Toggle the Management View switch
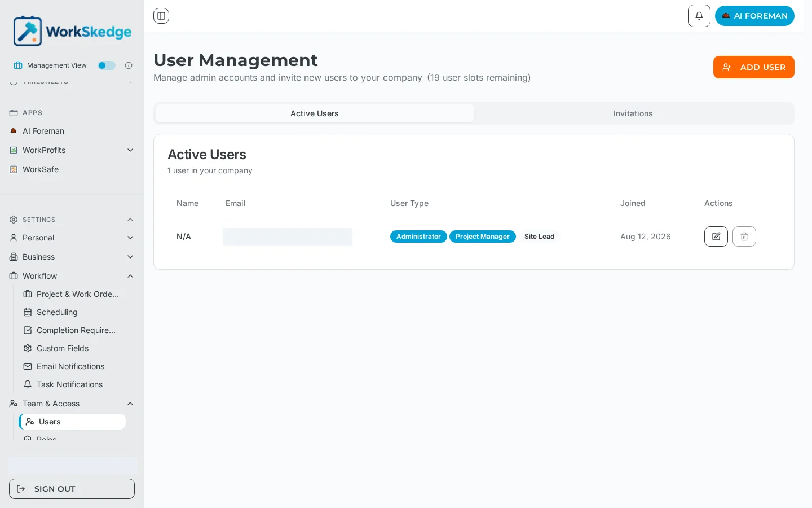 point(107,65)
